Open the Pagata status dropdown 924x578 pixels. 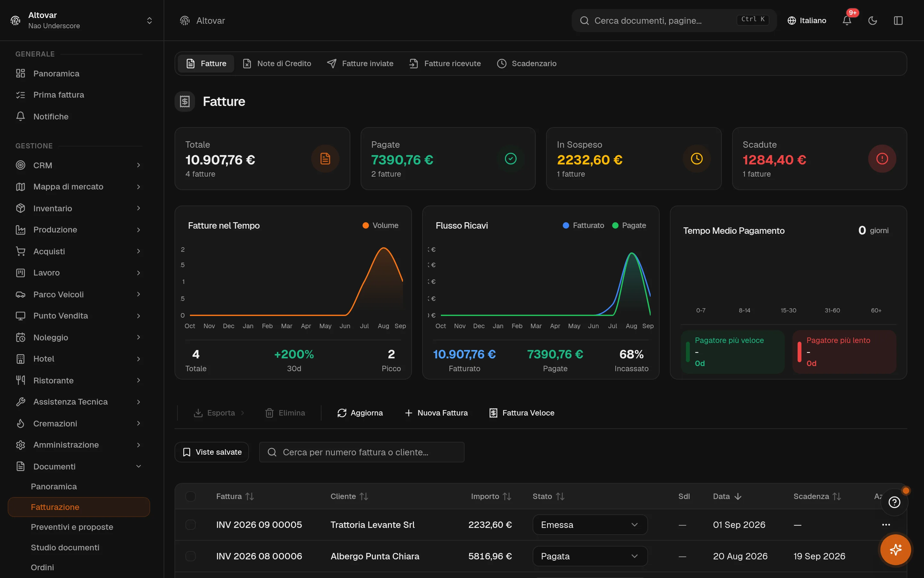(x=590, y=556)
